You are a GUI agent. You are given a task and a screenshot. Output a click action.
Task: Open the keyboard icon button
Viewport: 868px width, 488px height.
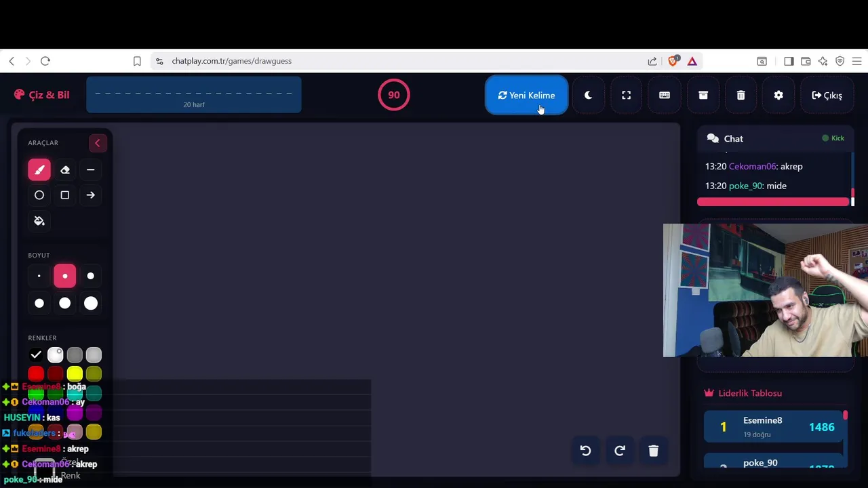[665, 96]
